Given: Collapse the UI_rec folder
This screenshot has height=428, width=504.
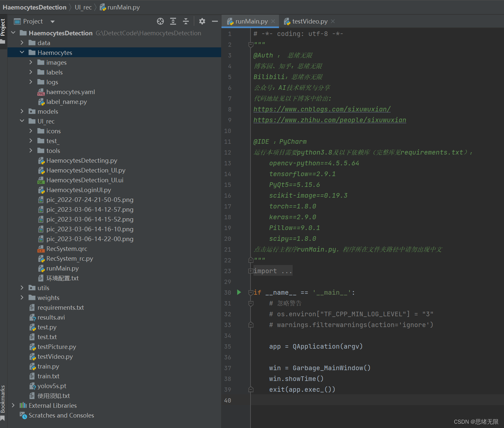Looking at the screenshot, I should [x=22, y=121].
